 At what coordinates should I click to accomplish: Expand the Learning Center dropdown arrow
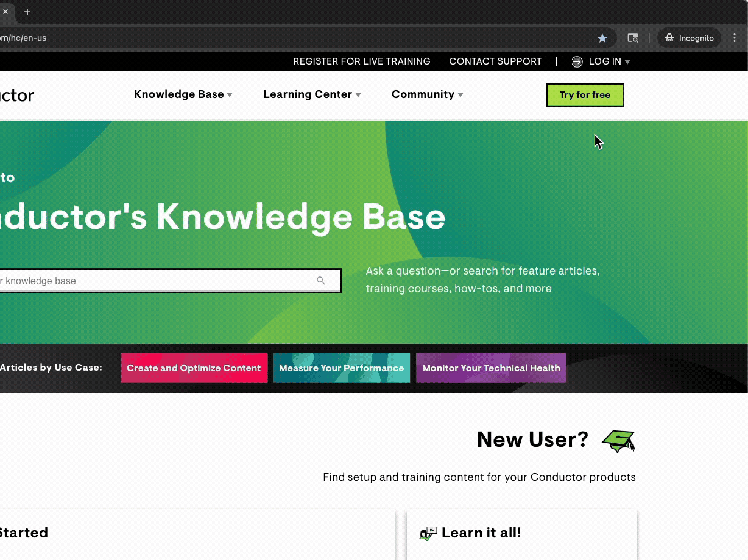pyautogui.click(x=358, y=95)
